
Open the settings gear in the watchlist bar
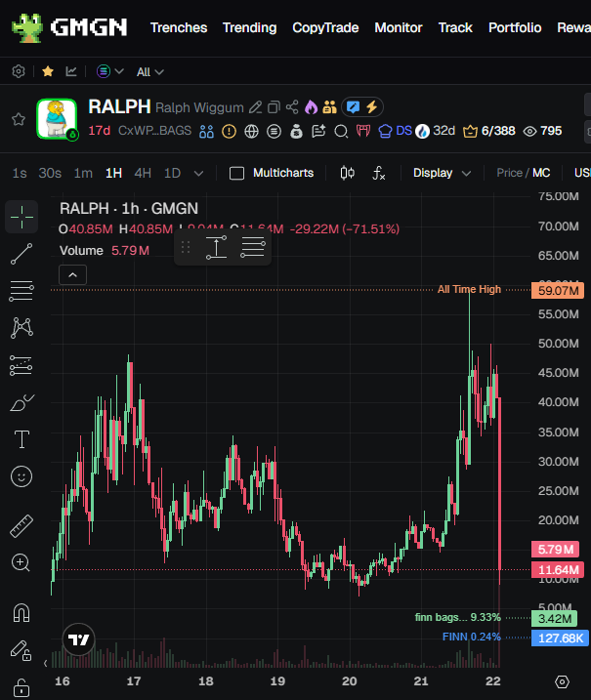pyautogui.click(x=19, y=71)
